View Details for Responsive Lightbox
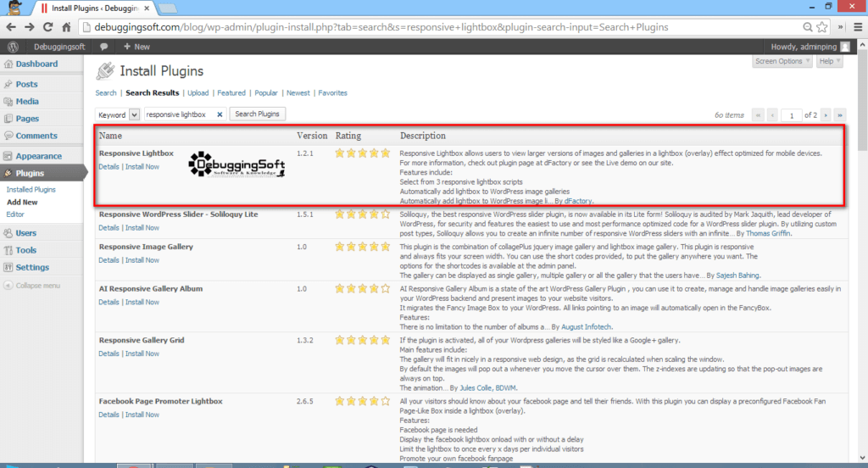 (x=109, y=167)
